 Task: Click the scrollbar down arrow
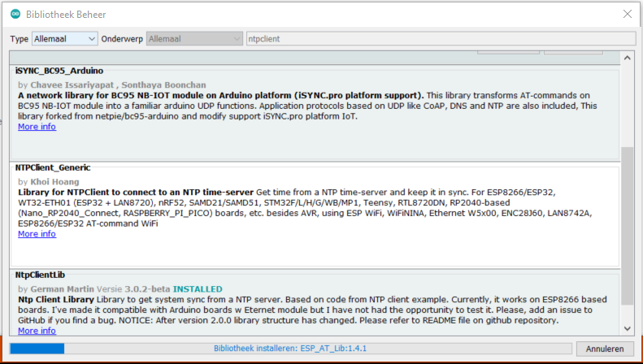[626, 327]
